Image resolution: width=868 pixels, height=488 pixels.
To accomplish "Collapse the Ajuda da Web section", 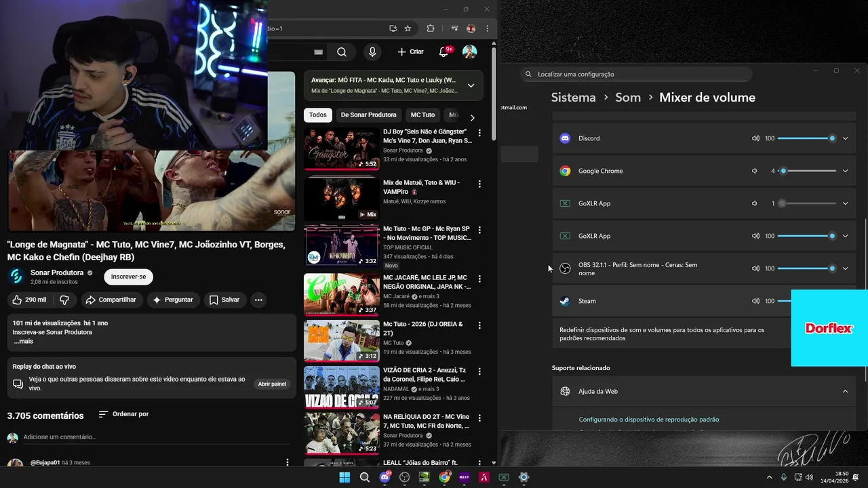I will point(845,391).
